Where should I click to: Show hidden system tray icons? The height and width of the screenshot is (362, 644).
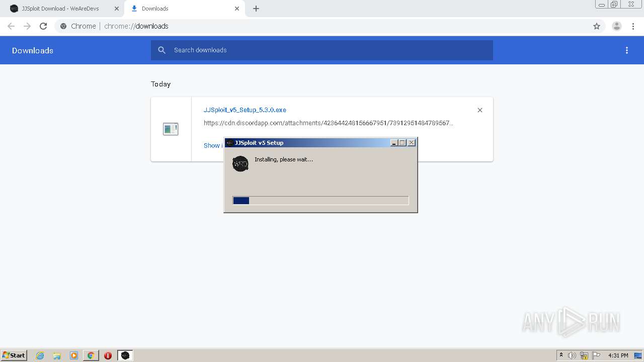point(561,355)
